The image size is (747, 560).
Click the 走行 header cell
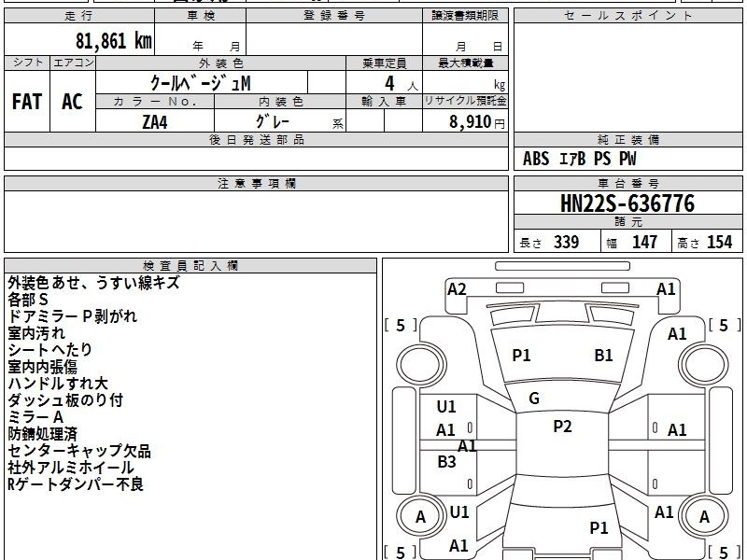pos(79,15)
